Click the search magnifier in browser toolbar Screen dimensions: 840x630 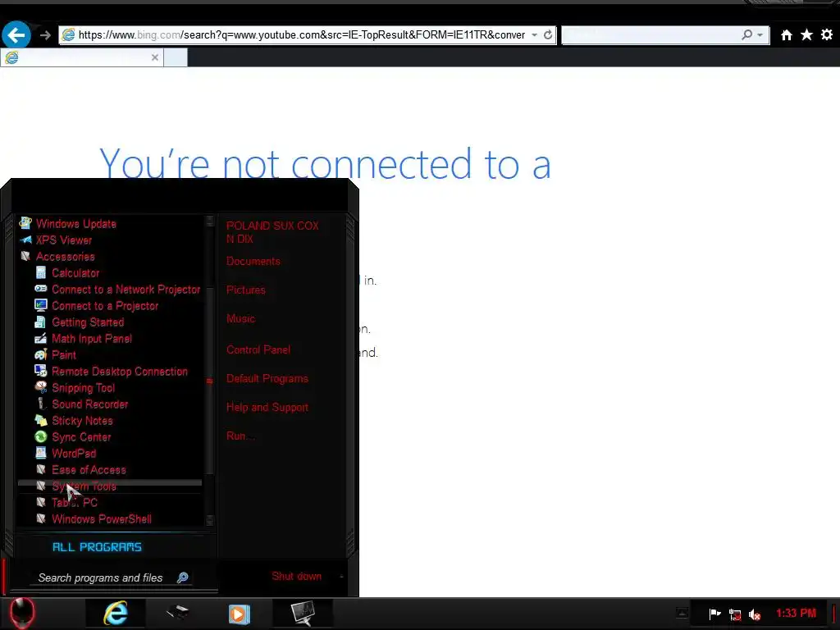(746, 34)
